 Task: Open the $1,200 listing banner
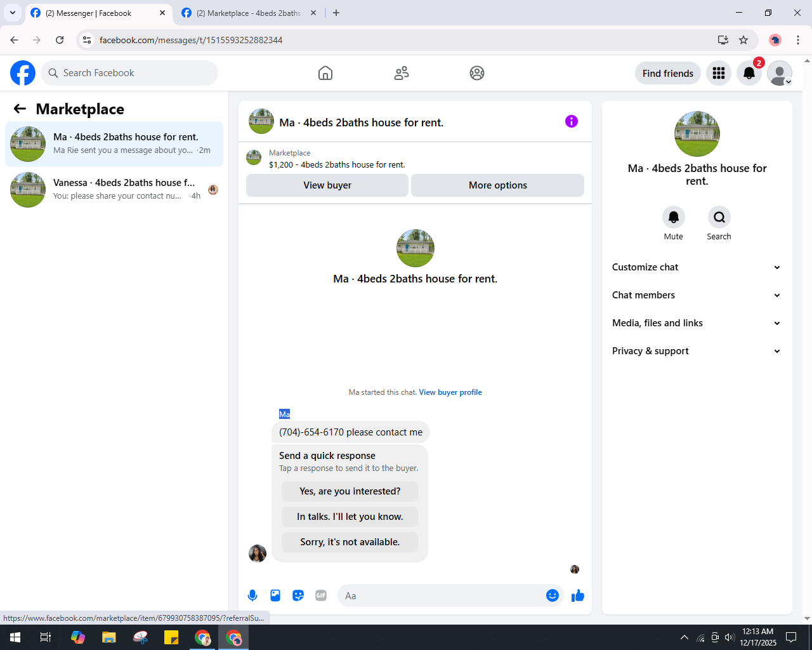click(x=415, y=159)
